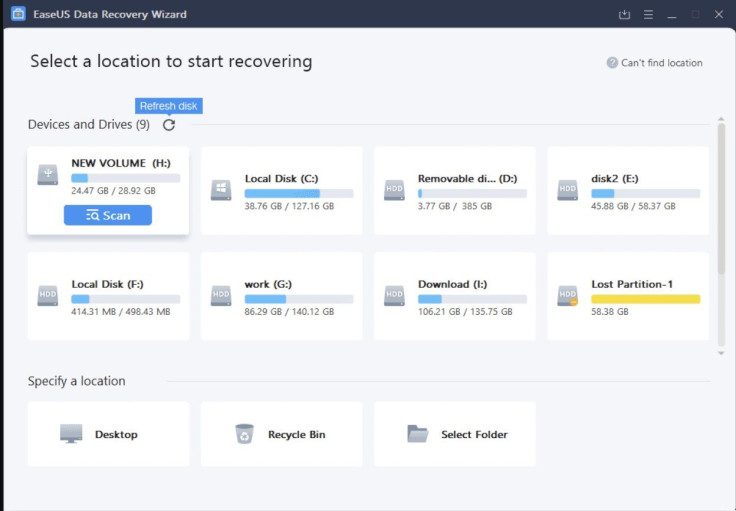736x511 pixels.
Task: Choose the Removable di... (D:) name
Action: tap(468, 178)
